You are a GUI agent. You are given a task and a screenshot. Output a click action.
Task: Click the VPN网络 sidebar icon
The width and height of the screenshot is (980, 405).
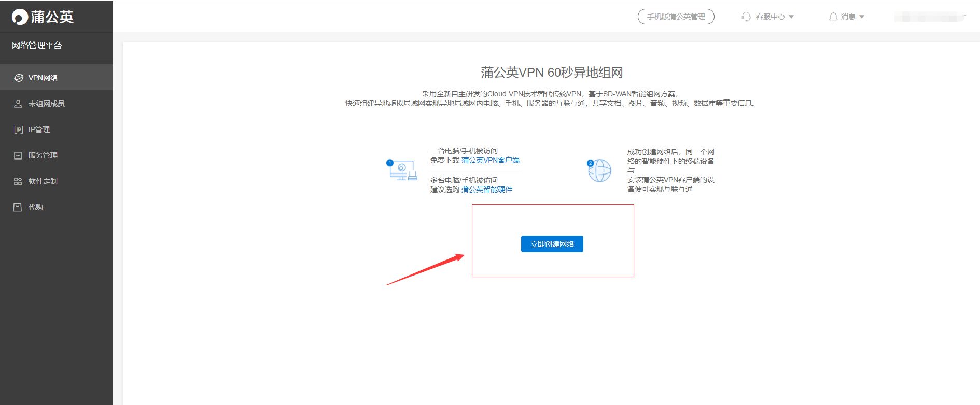(x=19, y=78)
